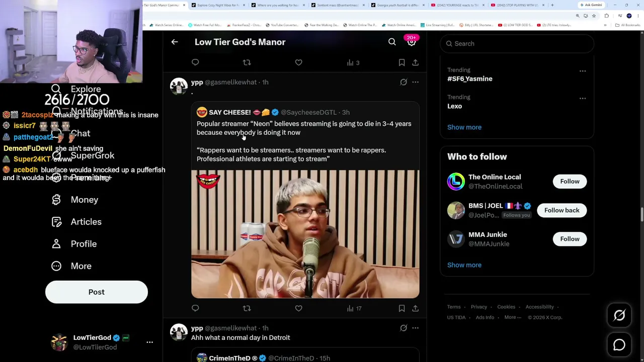Open the search icon in the community header
The image size is (644, 362).
coord(392,42)
